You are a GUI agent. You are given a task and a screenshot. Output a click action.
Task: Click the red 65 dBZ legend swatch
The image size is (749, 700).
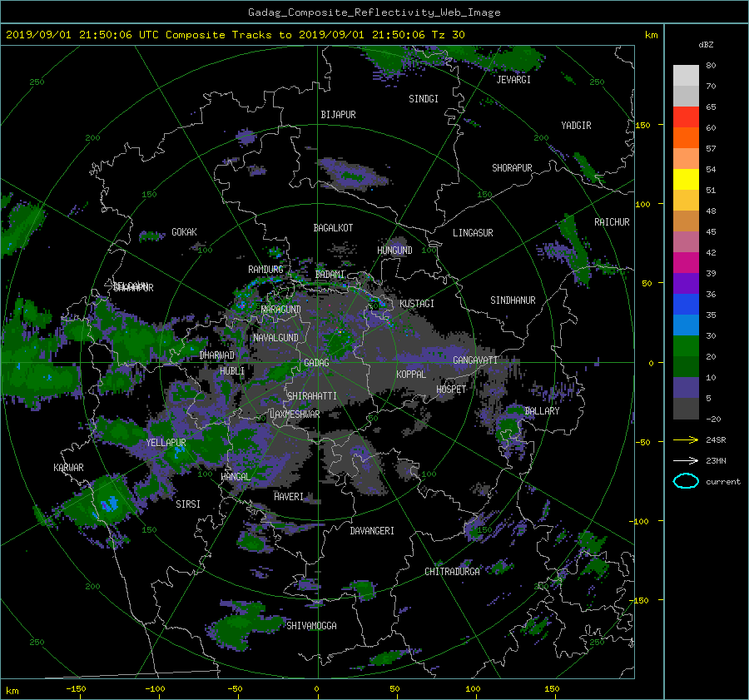(x=686, y=117)
